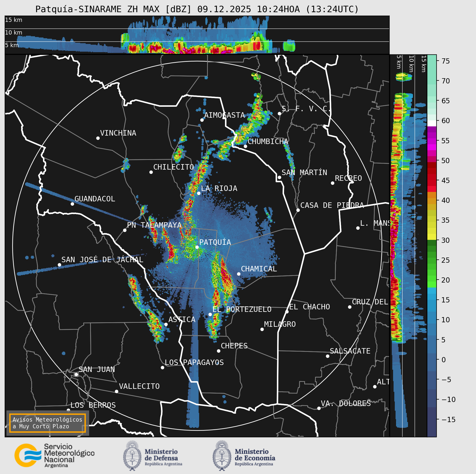This screenshot has height=474, width=476.
Task: Click the Chumbicha city marker dot
Action: [245, 146]
